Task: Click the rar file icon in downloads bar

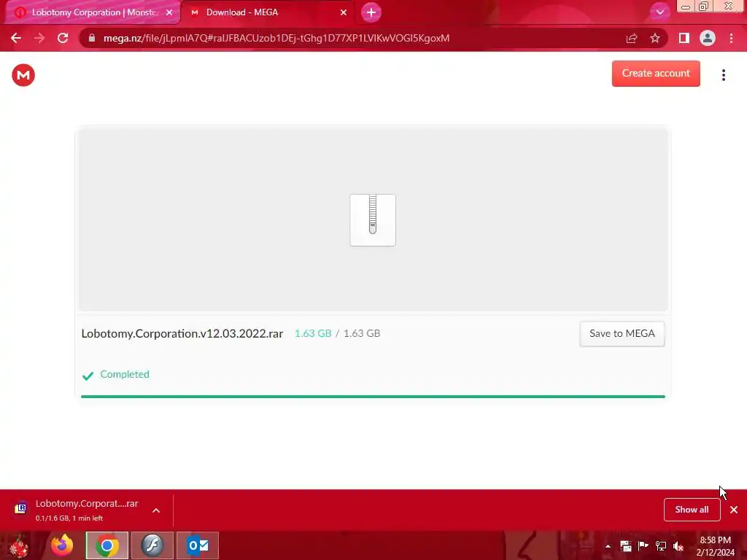Action: (20, 509)
